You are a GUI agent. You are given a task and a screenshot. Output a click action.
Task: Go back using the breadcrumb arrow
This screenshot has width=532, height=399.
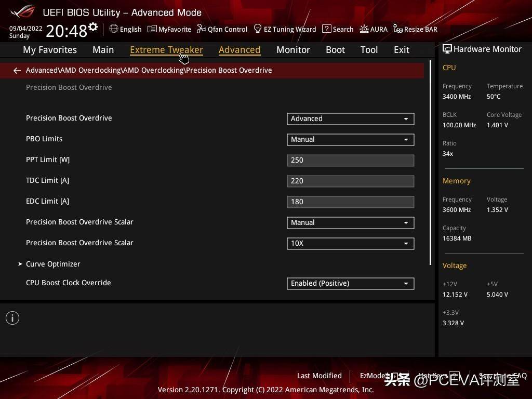point(17,70)
